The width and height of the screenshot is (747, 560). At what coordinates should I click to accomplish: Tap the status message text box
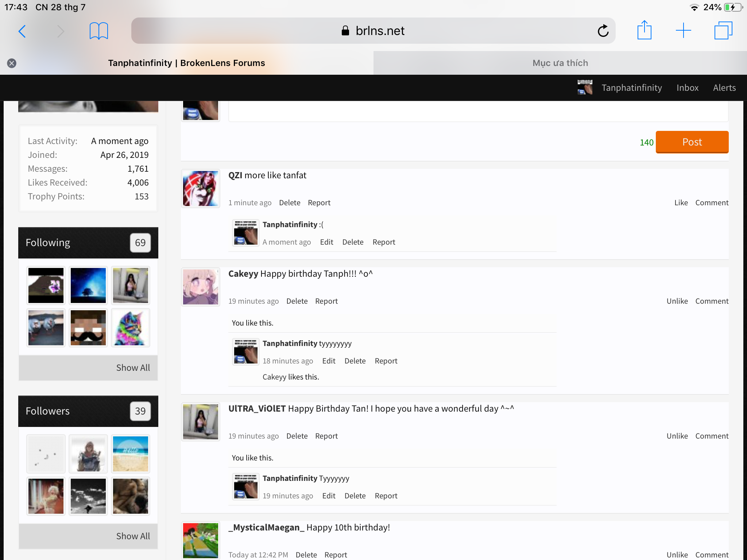(x=478, y=111)
